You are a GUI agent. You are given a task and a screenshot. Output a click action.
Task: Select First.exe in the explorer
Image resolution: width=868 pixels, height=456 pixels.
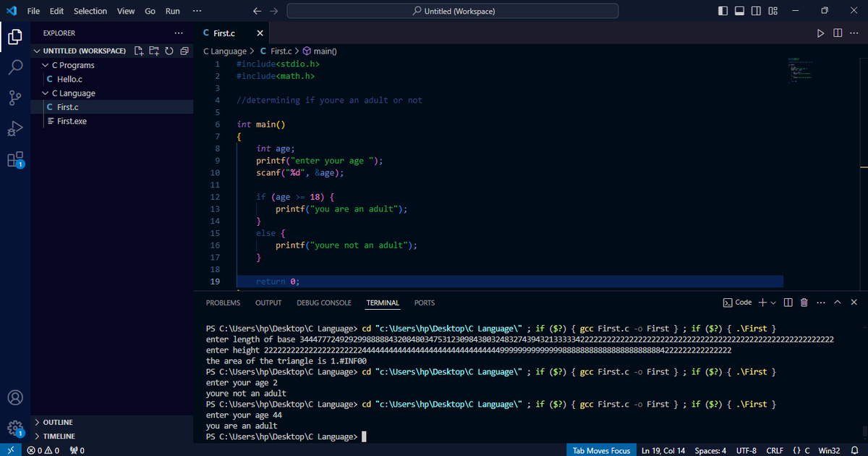click(x=72, y=121)
